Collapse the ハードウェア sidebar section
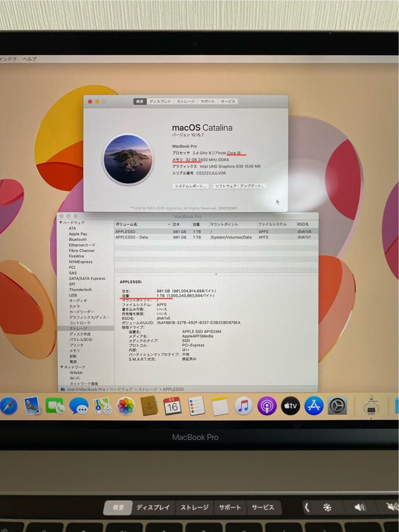399x532 pixels. pos(61,223)
